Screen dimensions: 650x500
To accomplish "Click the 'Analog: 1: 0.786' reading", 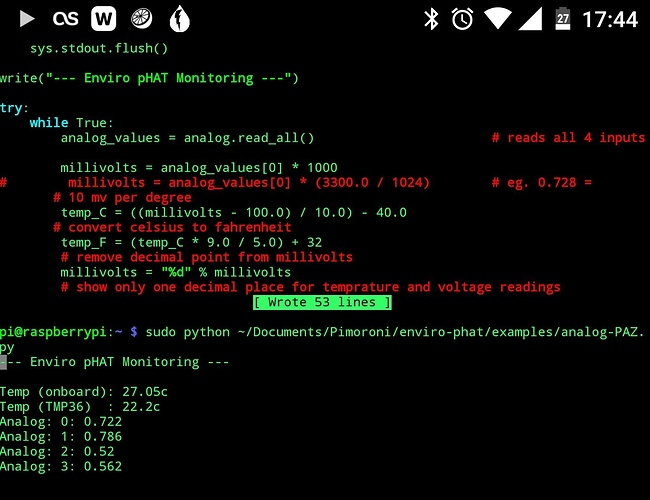I will [61, 437].
